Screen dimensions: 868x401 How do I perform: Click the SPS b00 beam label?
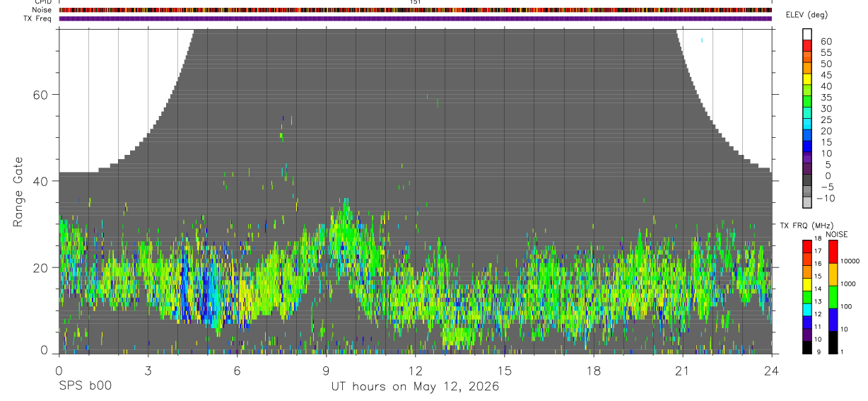(x=85, y=386)
